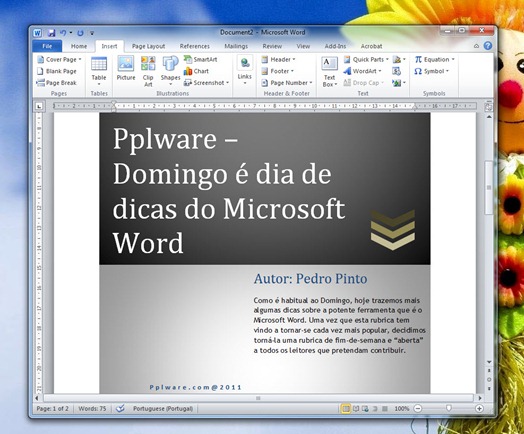
Task: Switch to Outline view
Action: click(375, 409)
